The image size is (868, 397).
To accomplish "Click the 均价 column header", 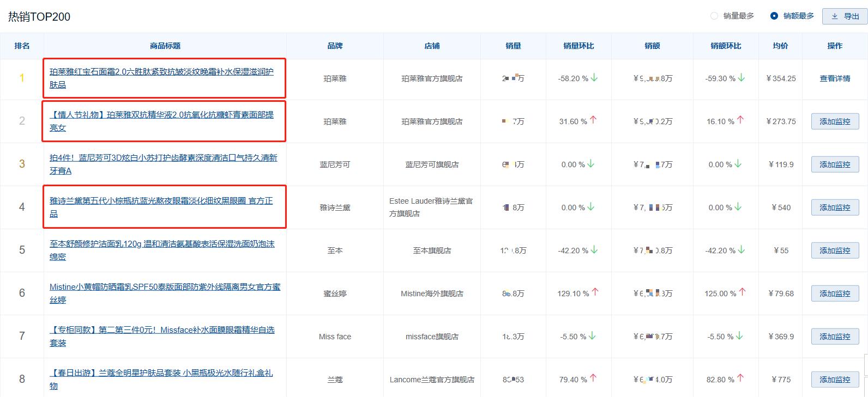I will (780, 46).
